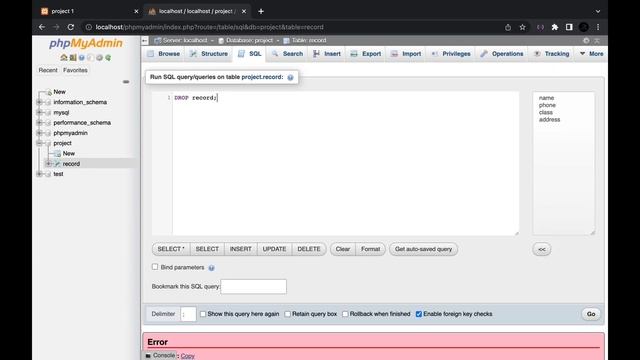
Task: Expand the test database node
Action: coord(39,174)
